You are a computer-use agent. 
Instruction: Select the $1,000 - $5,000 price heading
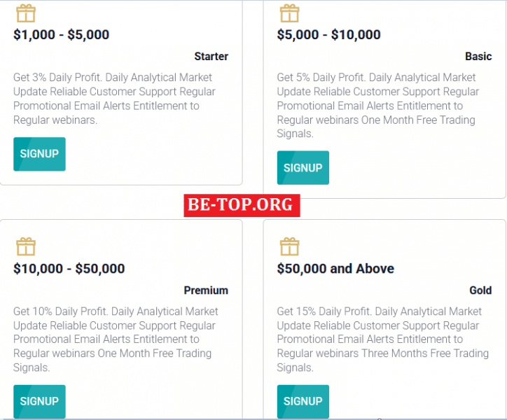[x=62, y=35]
